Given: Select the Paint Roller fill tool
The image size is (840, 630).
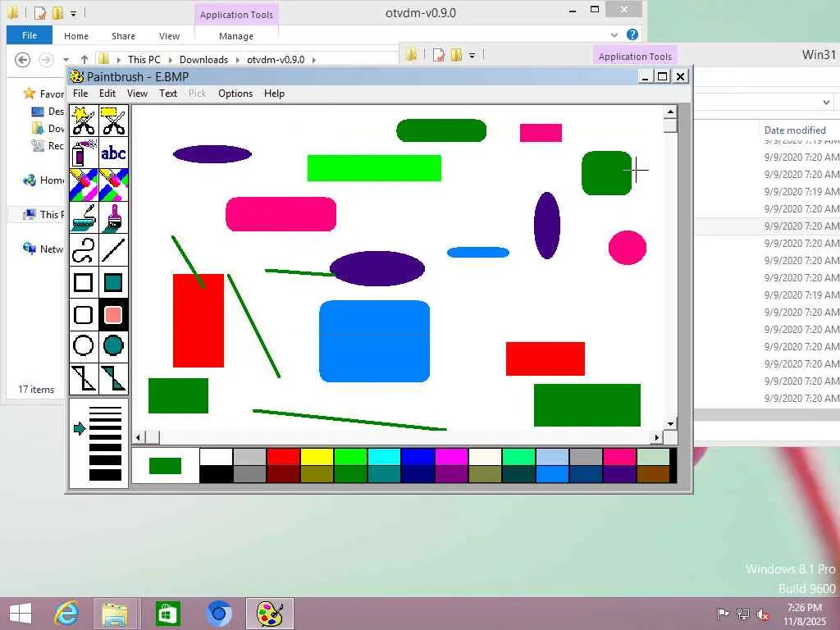Looking at the screenshot, I should click(x=84, y=217).
